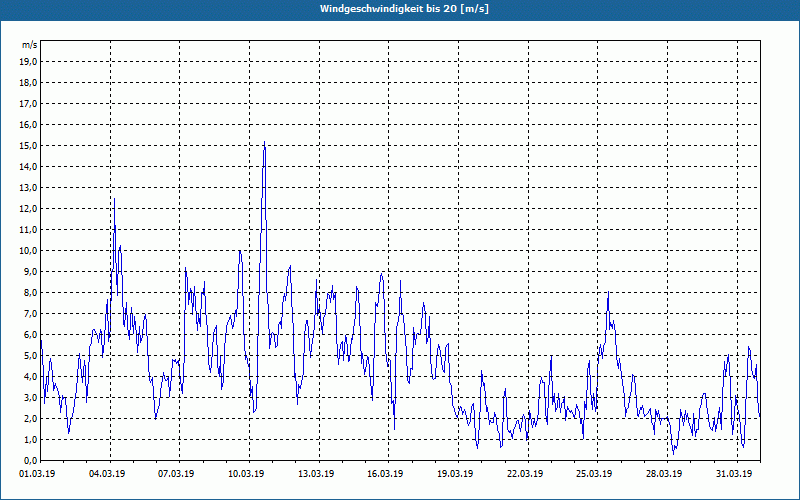800x500 pixels.
Task: Click the date label '04.03.19'
Action: tap(107, 474)
